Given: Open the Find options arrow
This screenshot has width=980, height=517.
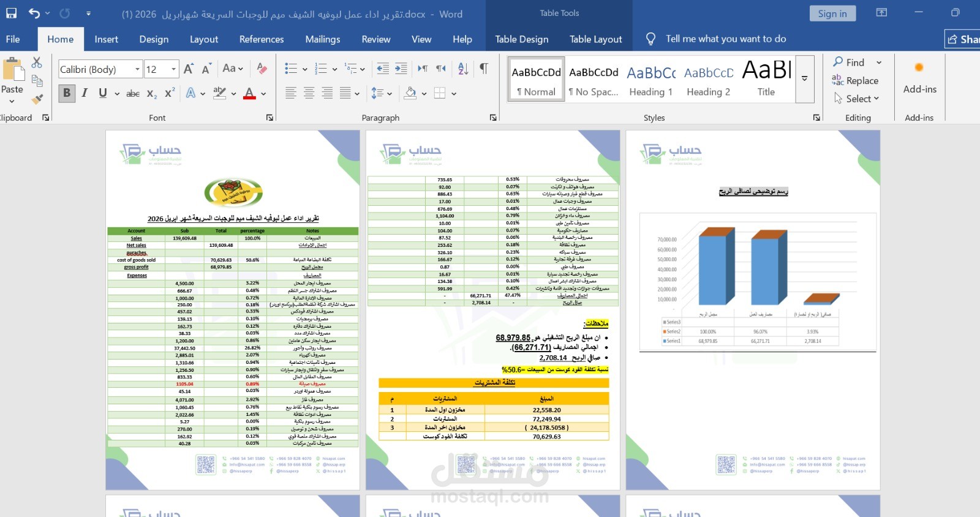Looking at the screenshot, I should (x=879, y=62).
